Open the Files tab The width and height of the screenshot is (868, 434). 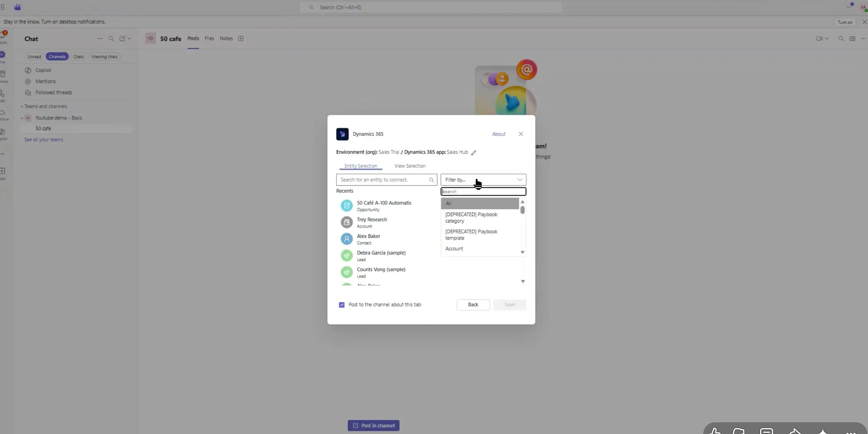coord(209,38)
